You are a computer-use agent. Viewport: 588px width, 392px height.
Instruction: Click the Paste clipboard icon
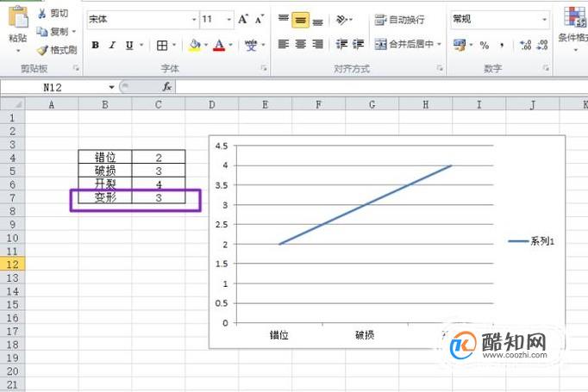click(18, 17)
